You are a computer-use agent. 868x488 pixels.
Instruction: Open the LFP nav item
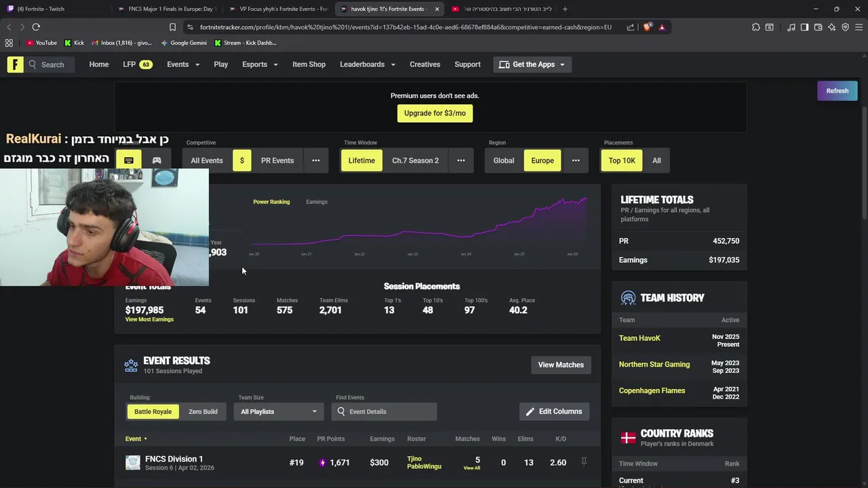click(137, 64)
